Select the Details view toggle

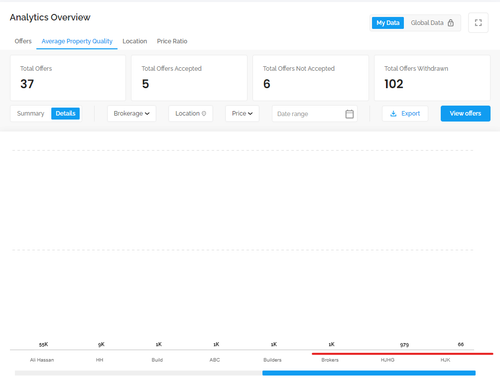65,113
